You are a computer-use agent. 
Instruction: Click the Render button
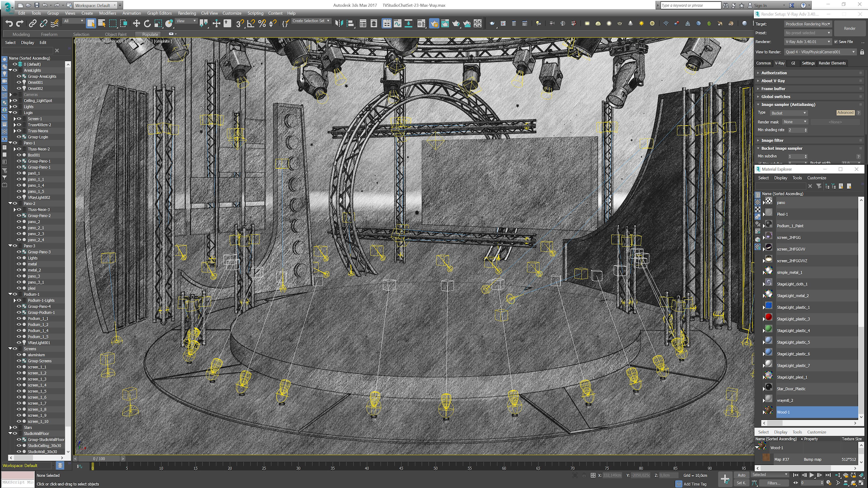pyautogui.click(x=849, y=28)
